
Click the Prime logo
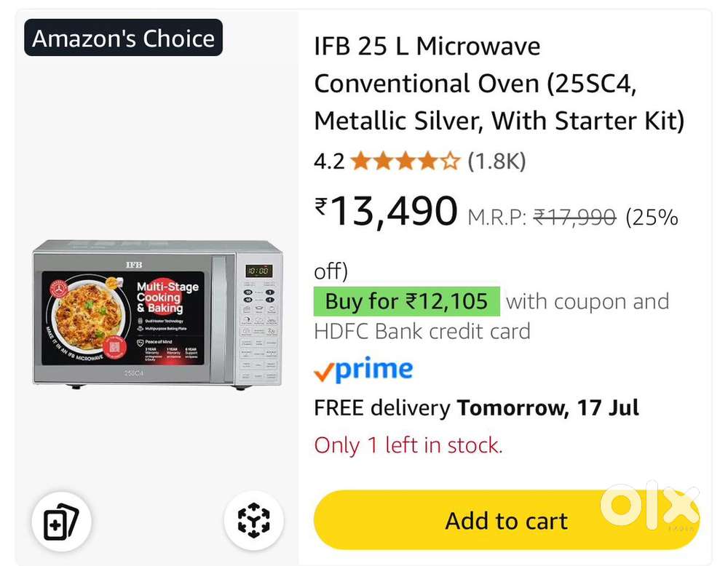tap(363, 371)
